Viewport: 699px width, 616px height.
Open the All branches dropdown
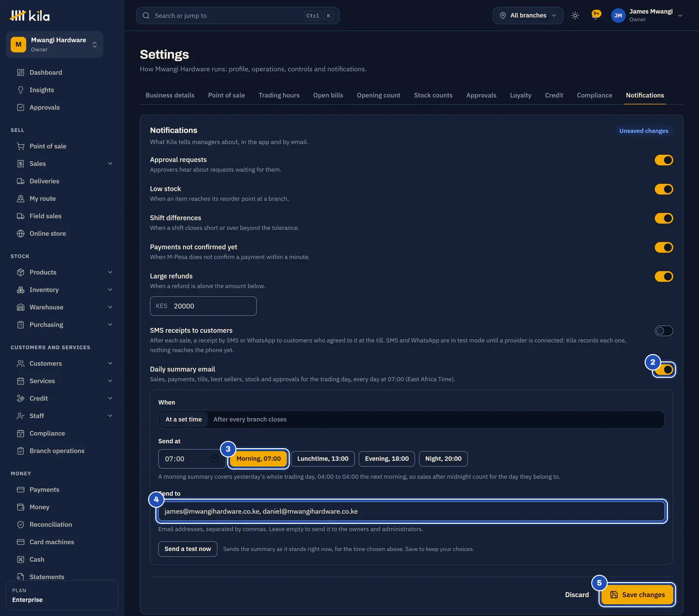[x=528, y=16]
